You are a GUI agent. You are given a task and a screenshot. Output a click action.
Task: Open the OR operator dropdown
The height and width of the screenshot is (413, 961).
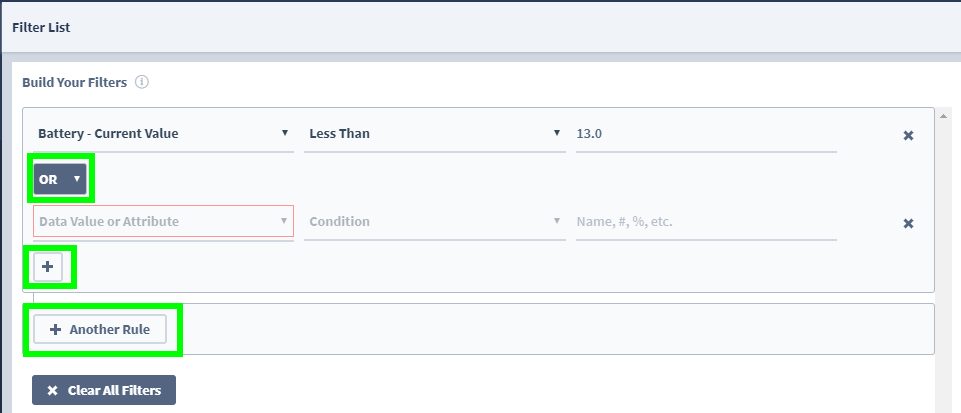60,180
